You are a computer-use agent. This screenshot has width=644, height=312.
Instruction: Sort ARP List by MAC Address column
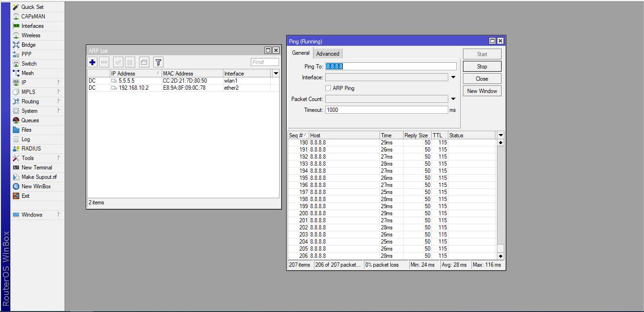tap(192, 74)
